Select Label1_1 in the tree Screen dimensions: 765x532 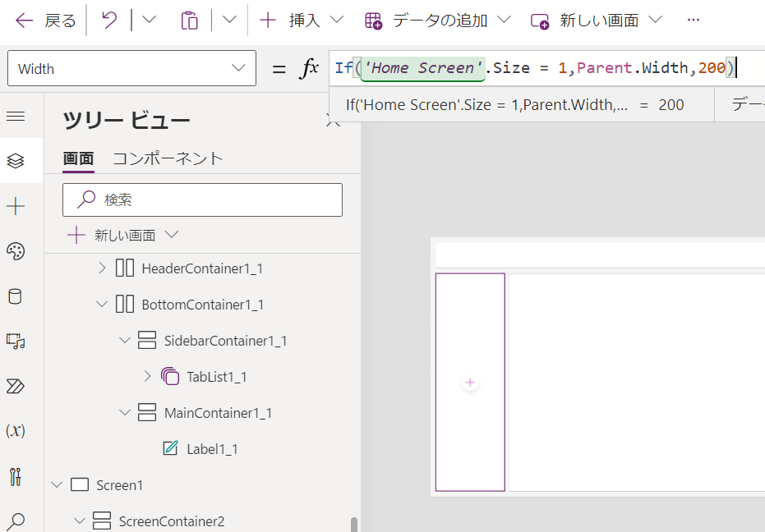click(212, 449)
